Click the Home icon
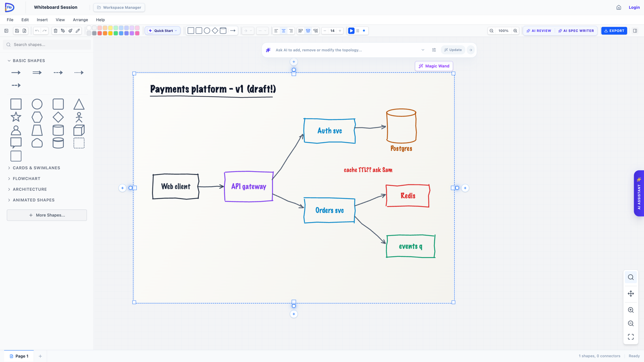This screenshot has height=362, width=644. click(x=619, y=7)
